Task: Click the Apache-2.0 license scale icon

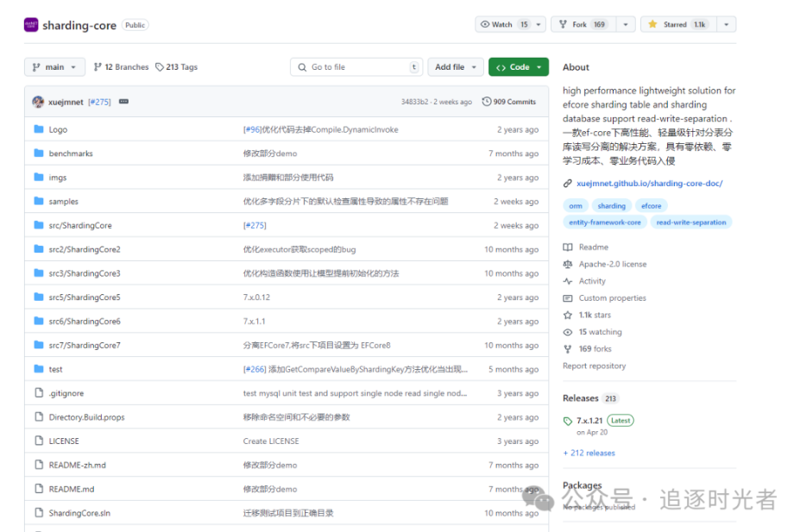Action: click(568, 264)
